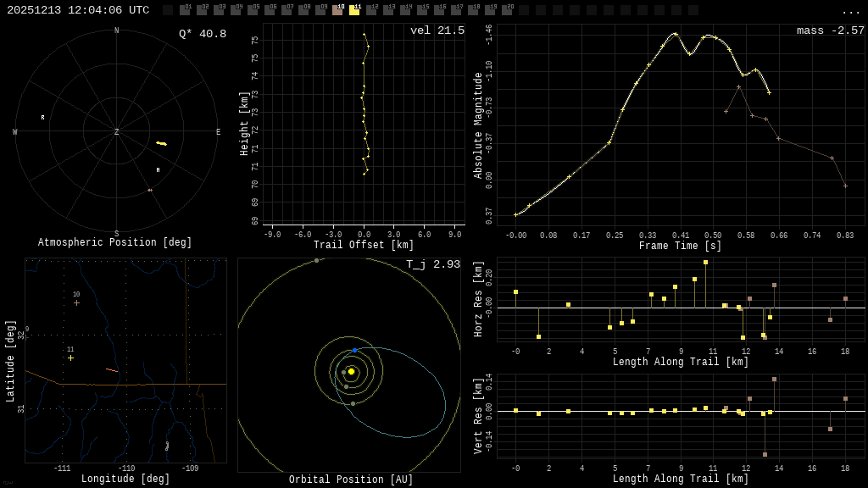Toggle station square 17
868x488 pixels.
(456, 10)
